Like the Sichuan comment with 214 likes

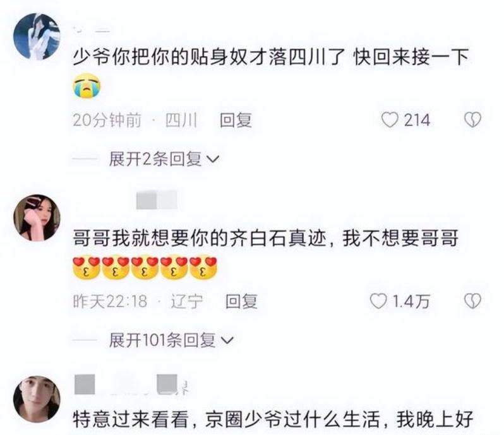pos(390,120)
